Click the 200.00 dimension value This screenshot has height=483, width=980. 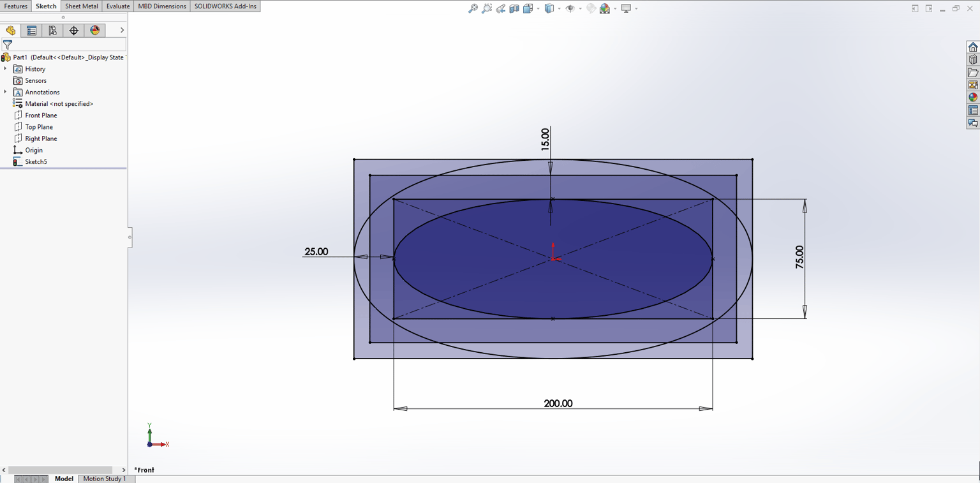coord(558,403)
